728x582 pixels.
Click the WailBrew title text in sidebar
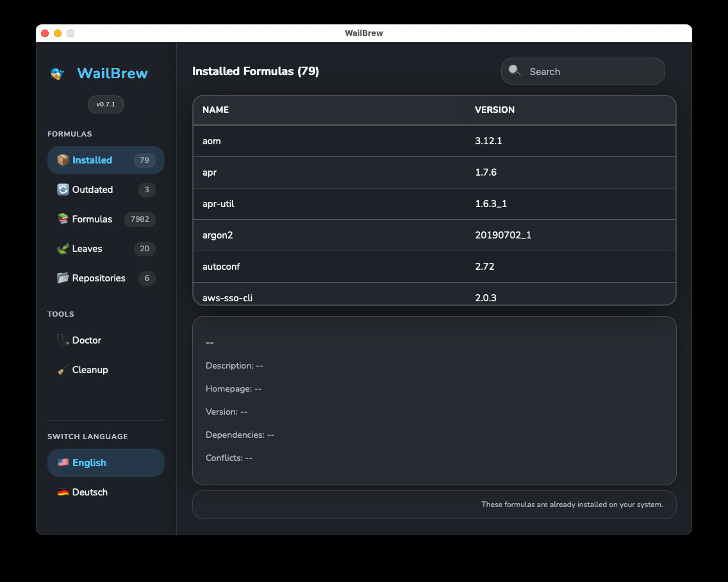pyautogui.click(x=112, y=73)
